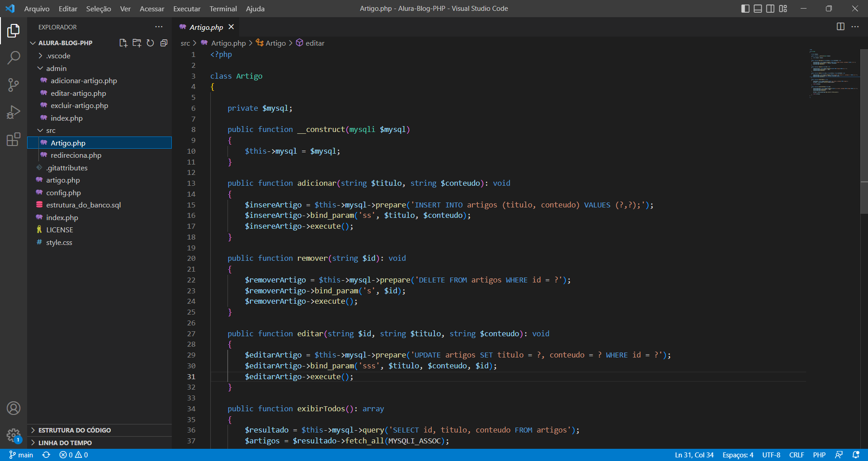Open the Extensions view
The image size is (868, 461).
[x=14, y=139]
